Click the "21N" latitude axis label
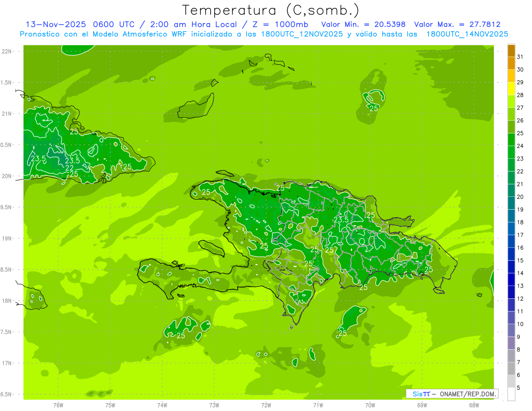Image resolution: width=532 pixels, height=411 pixels. point(7,114)
